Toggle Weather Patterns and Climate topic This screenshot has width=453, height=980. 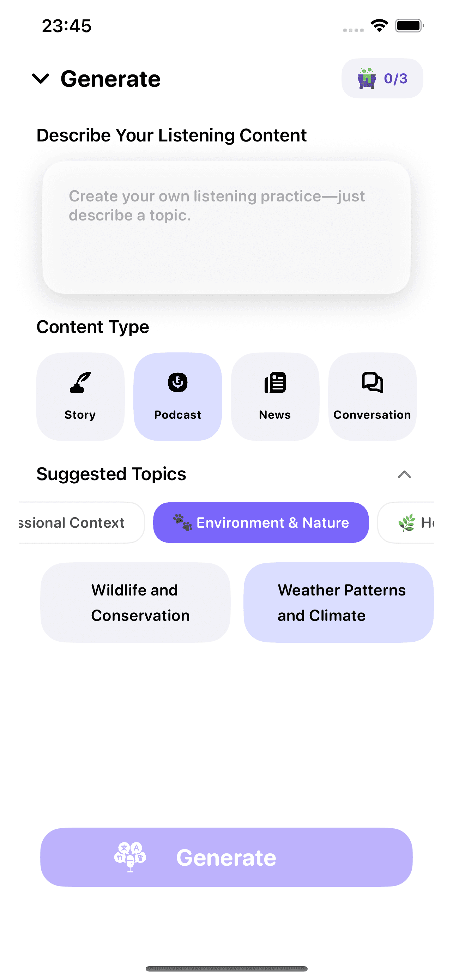(338, 603)
